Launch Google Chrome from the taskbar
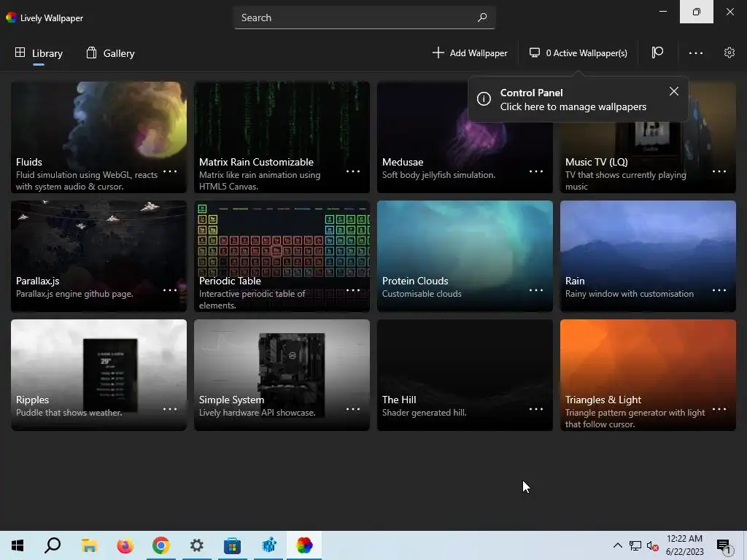 pos(161,545)
